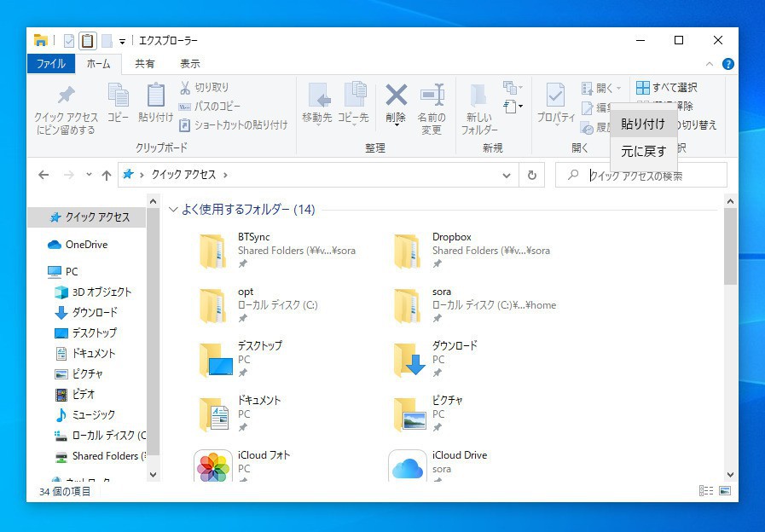Click the file list vertical scrollbar thumb
Viewport: 765px width, 532px height.
pyautogui.click(x=730, y=246)
